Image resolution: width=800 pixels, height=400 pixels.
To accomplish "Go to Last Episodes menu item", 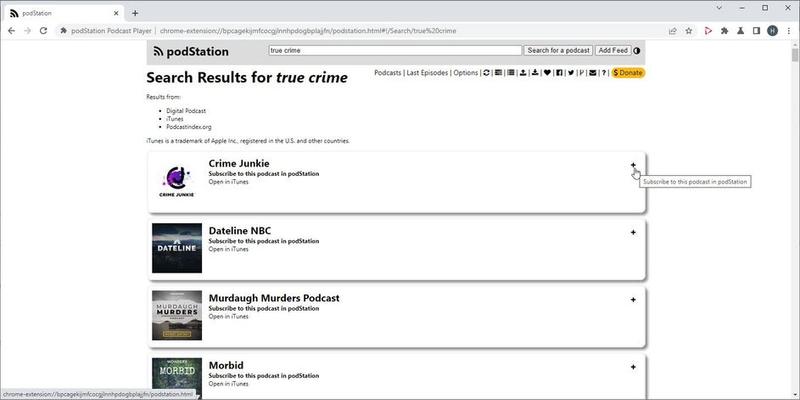I will point(427,73).
